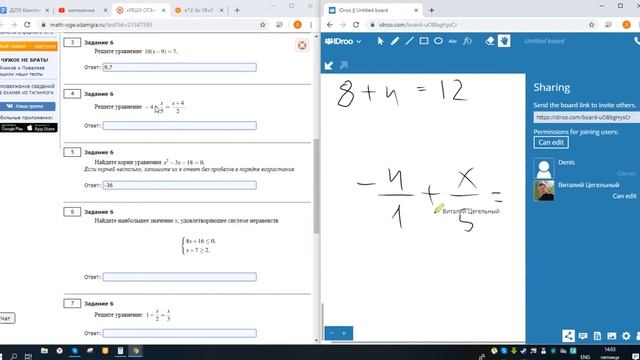Switch to the YouTube математика tab
The image size is (640, 360).
click(x=82, y=10)
